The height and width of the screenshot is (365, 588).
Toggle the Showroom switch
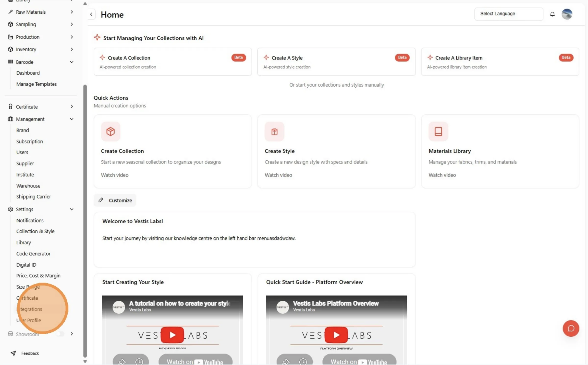click(x=60, y=334)
